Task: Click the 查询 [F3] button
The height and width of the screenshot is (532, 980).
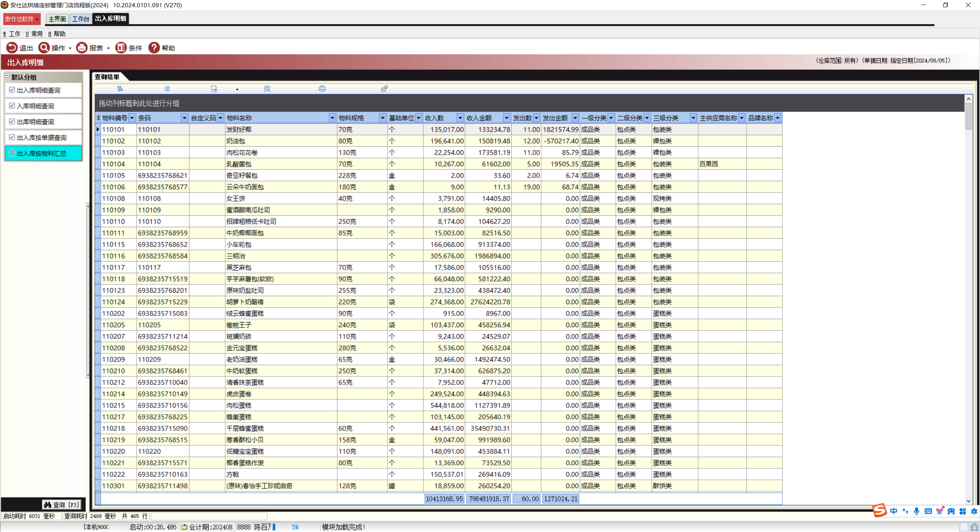Action: click(62, 505)
